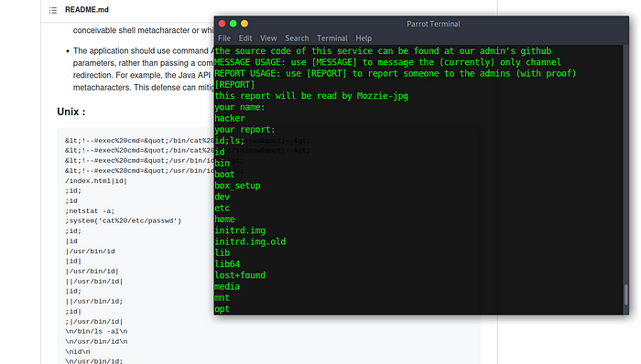Click the 'dev' entry in terminal output
This screenshot has height=364, width=641.
point(222,197)
